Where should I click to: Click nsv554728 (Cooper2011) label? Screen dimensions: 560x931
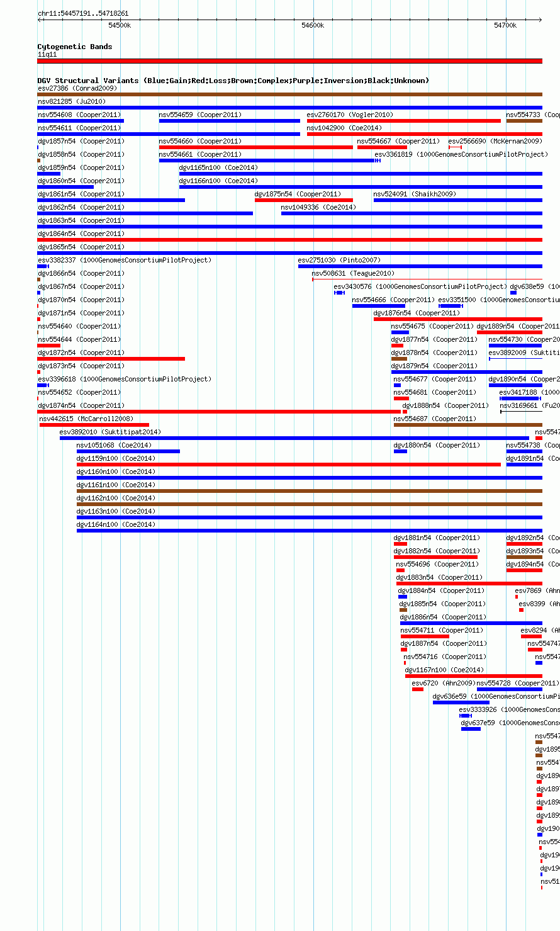coord(518,683)
